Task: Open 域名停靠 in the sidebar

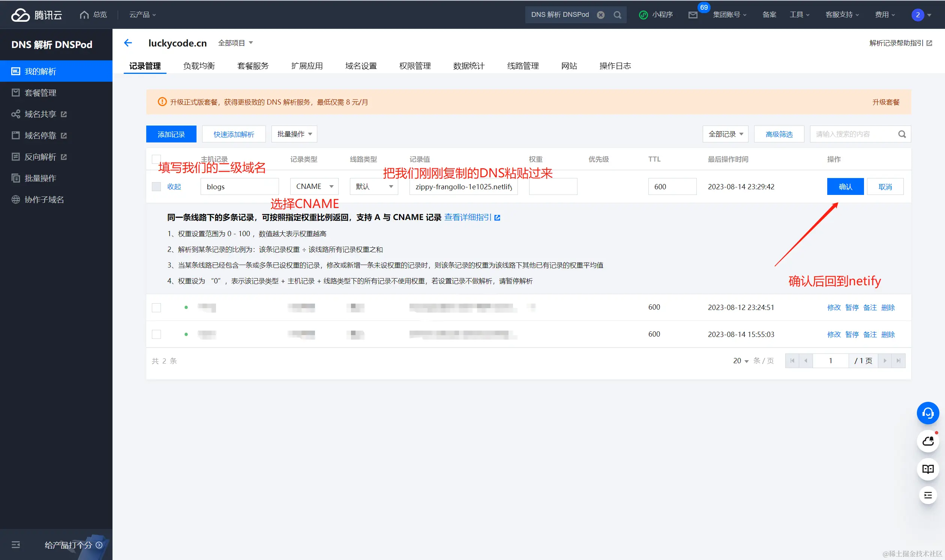Action: click(56, 135)
